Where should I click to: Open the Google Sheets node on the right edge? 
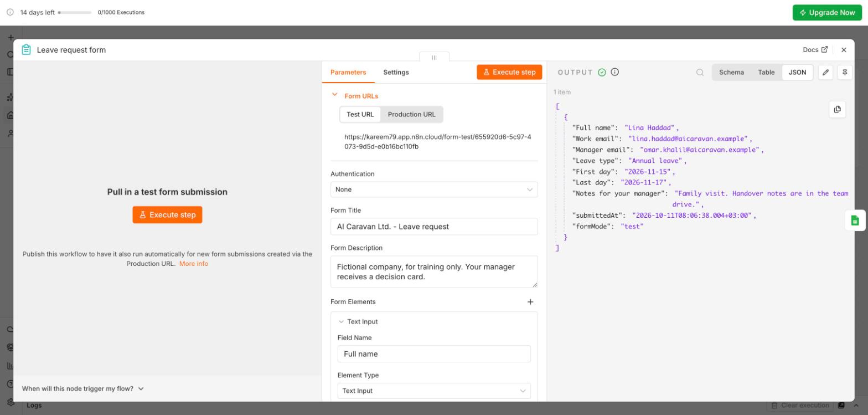(x=855, y=221)
